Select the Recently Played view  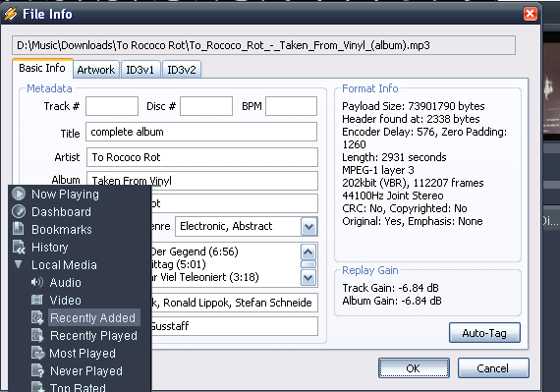point(93,336)
